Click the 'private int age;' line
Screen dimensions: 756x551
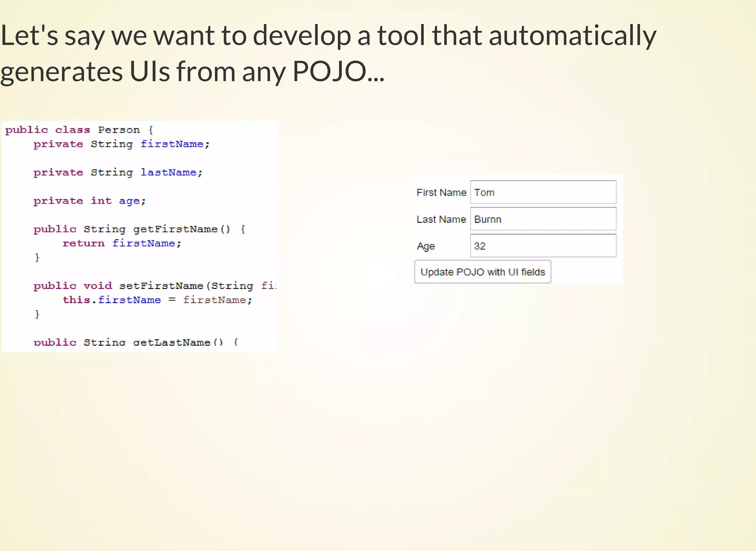click(90, 201)
